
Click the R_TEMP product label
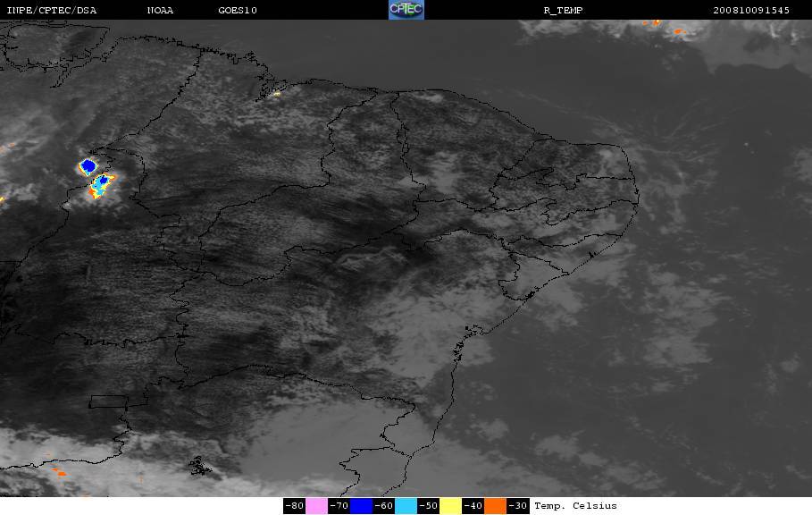[563, 11]
